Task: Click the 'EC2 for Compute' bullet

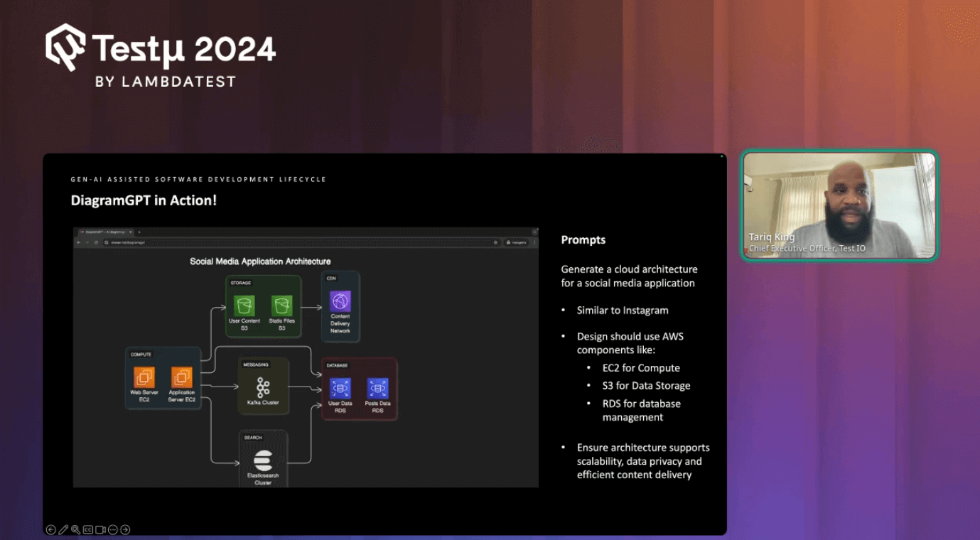Action: 641,368
